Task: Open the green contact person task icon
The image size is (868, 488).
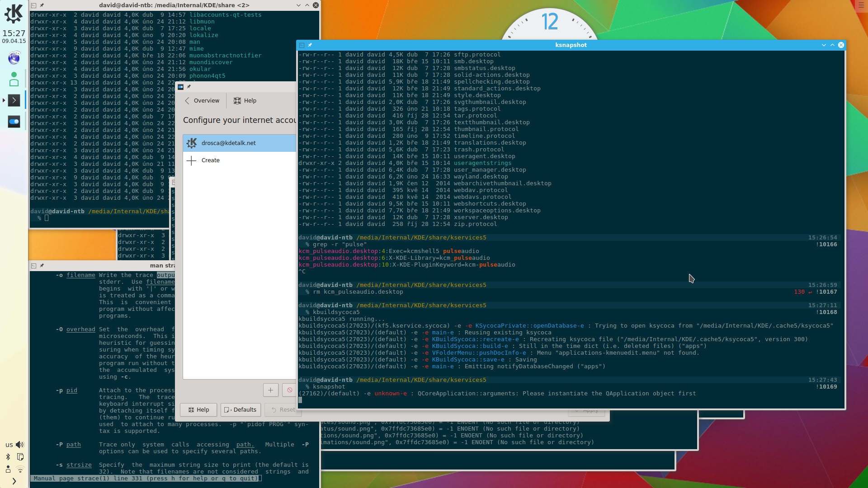Action: point(14,79)
